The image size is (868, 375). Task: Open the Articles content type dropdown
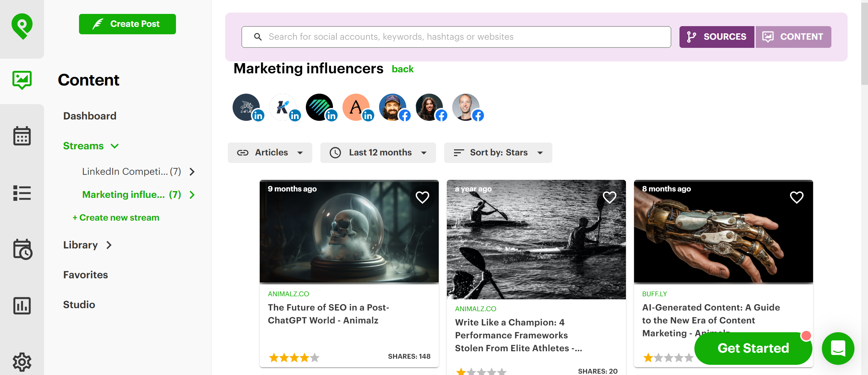pos(270,152)
